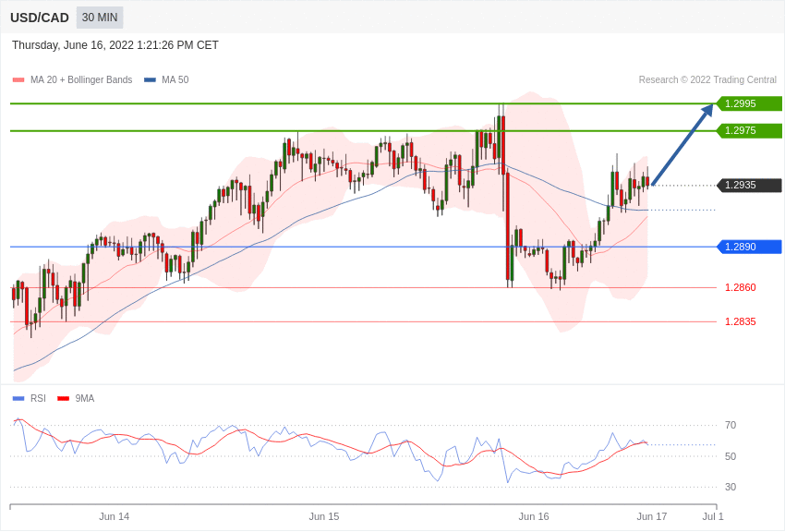The width and height of the screenshot is (785, 532).
Task: Click the RSI 70 level label
Action: click(731, 426)
